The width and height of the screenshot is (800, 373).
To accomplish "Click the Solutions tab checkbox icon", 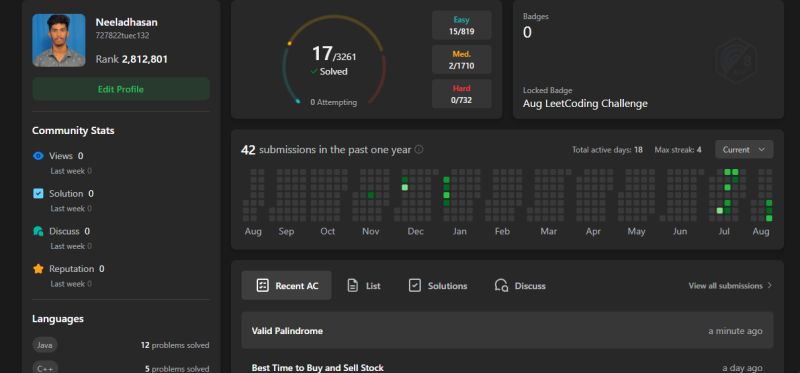I will pos(415,286).
